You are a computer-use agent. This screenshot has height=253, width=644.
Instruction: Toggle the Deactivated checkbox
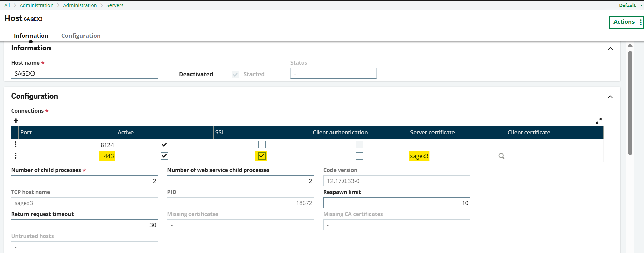point(171,75)
